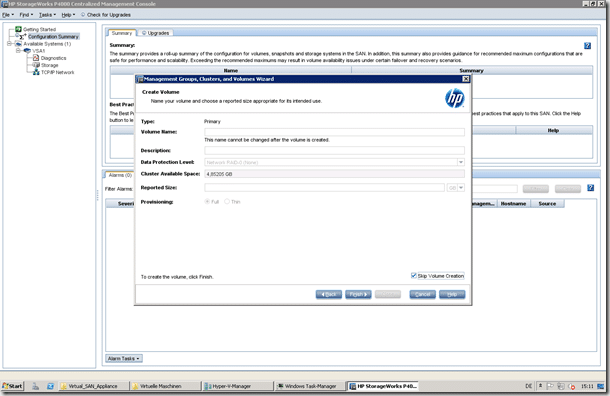This screenshot has width=610, height=396.
Task: Uncheck Skip Volume Creation checkbox
Action: 414,275
